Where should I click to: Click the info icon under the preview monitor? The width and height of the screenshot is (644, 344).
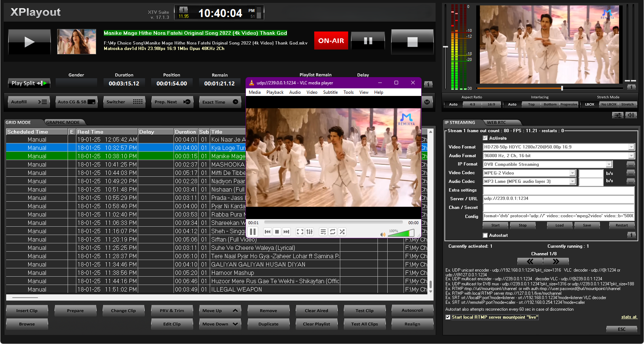pyautogui.click(x=631, y=87)
